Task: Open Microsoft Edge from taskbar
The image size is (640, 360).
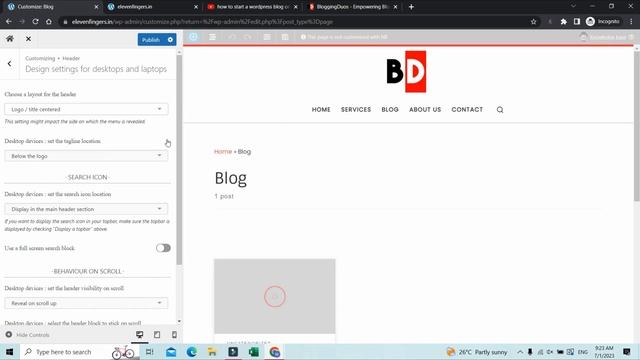Action: 191,352
